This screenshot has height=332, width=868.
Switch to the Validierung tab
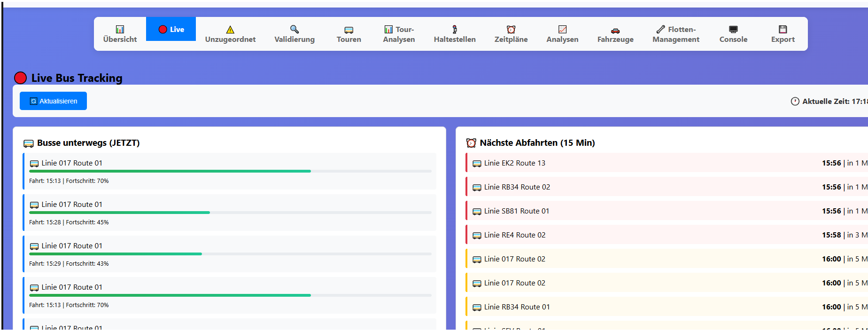pyautogui.click(x=294, y=34)
